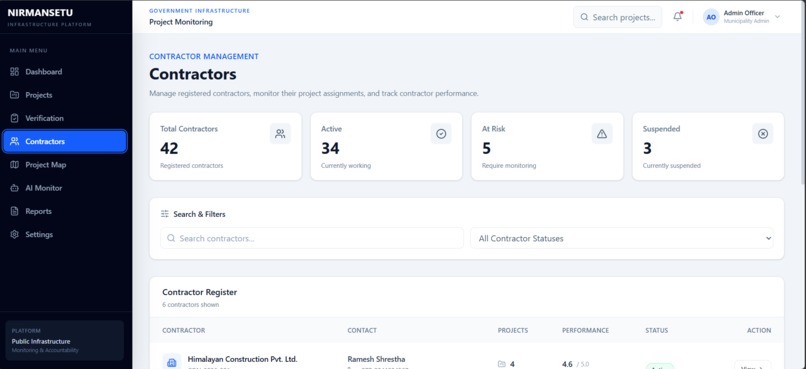The image size is (806, 369).
Task: Click the notification bell icon
Action: point(677,17)
